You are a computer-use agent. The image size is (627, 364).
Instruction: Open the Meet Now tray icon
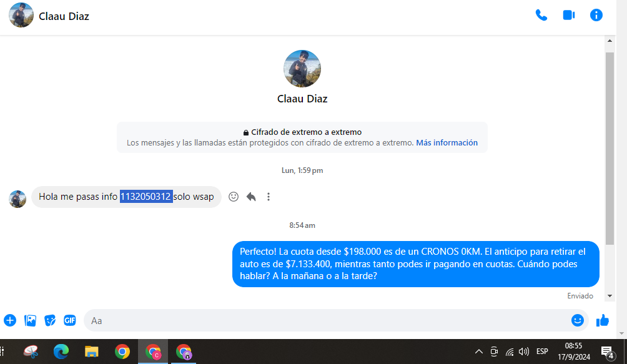tap(494, 352)
